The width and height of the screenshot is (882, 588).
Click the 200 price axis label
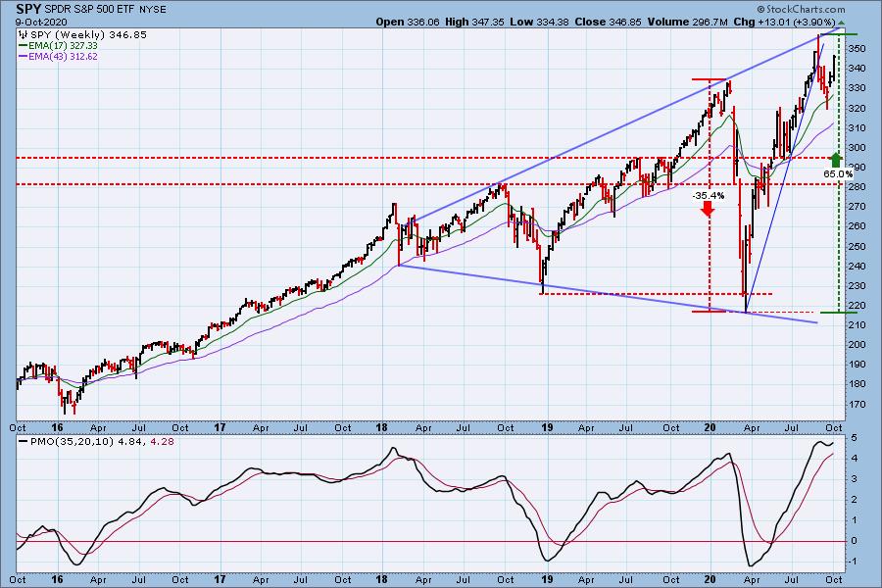pyautogui.click(x=857, y=345)
